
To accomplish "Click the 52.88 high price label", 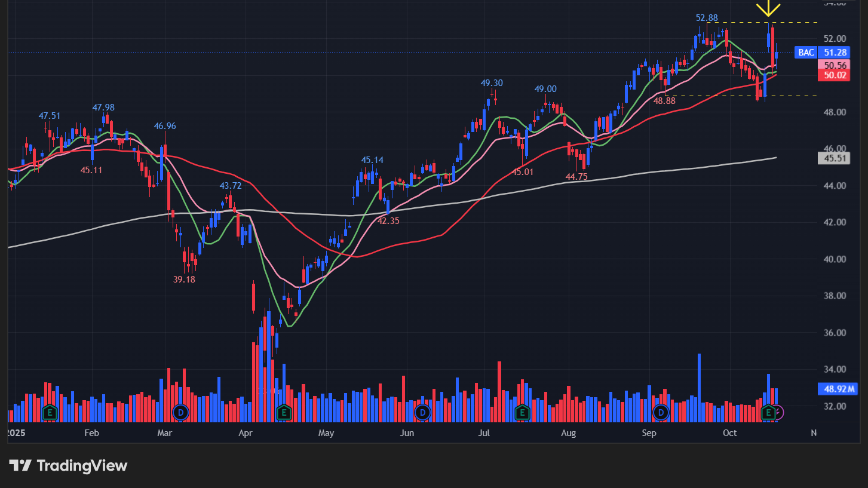I will click(x=707, y=18).
